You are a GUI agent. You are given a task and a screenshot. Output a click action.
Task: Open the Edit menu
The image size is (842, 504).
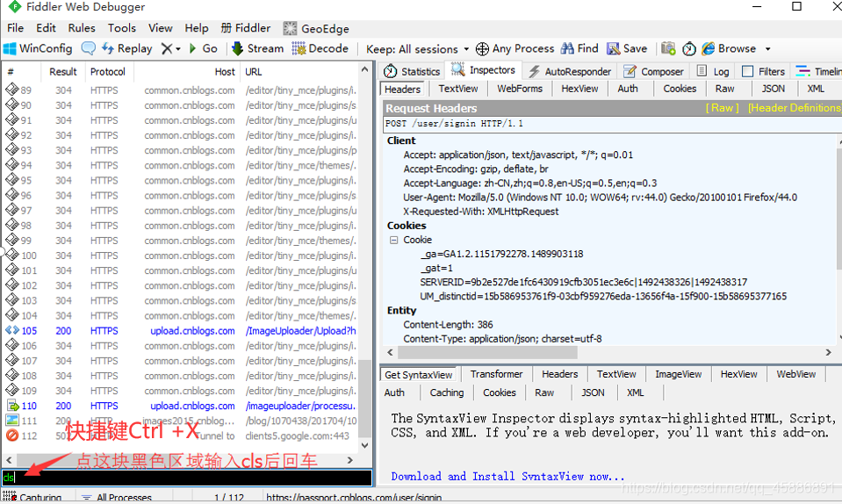46,28
